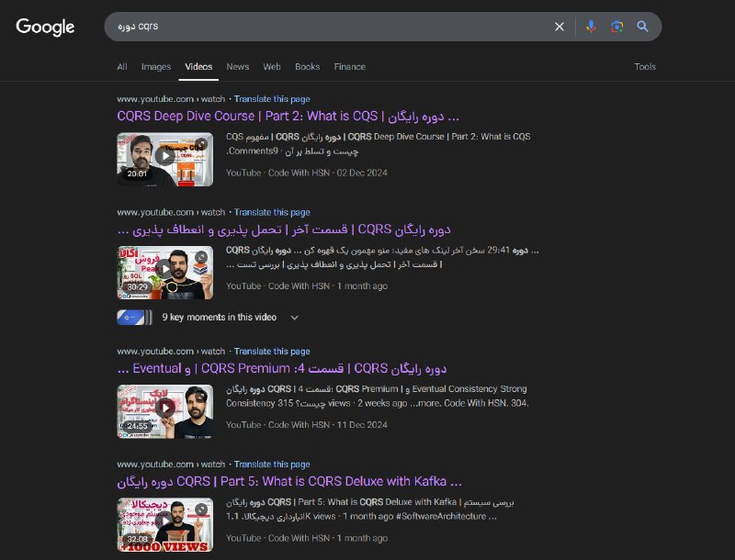Play the 32:08 video thumbnail

(165, 525)
